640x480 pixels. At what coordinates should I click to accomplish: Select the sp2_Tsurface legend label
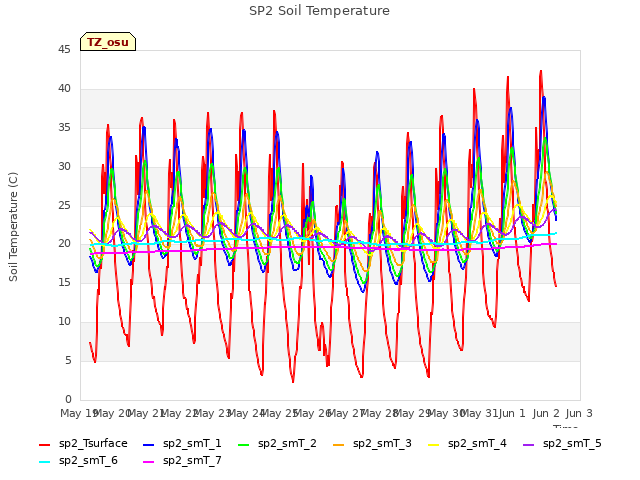click(x=93, y=444)
